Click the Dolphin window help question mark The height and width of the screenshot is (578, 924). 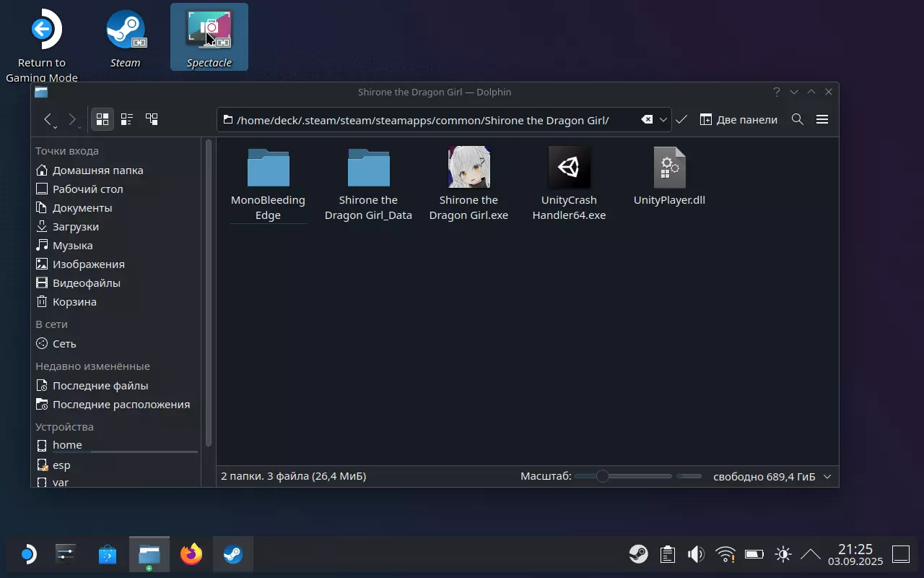pos(777,92)
